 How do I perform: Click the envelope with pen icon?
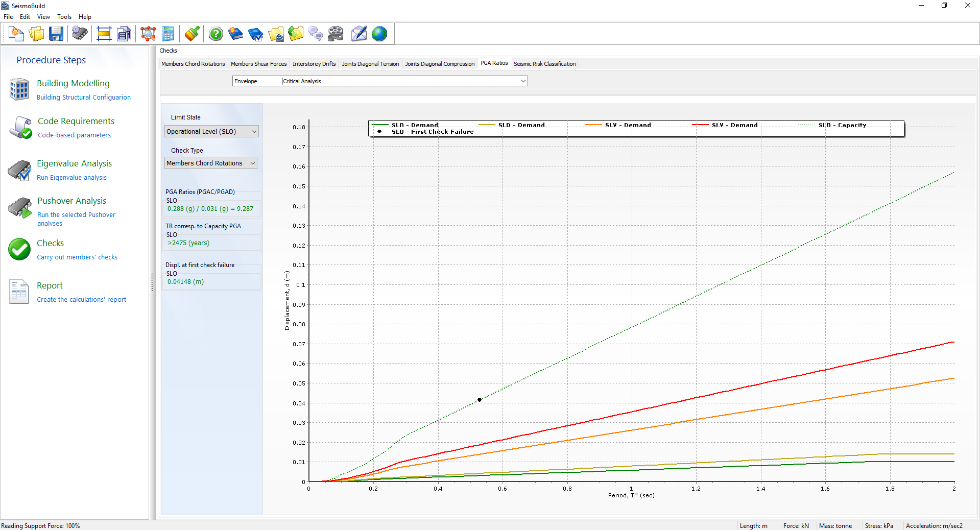[x=359, y=34]
